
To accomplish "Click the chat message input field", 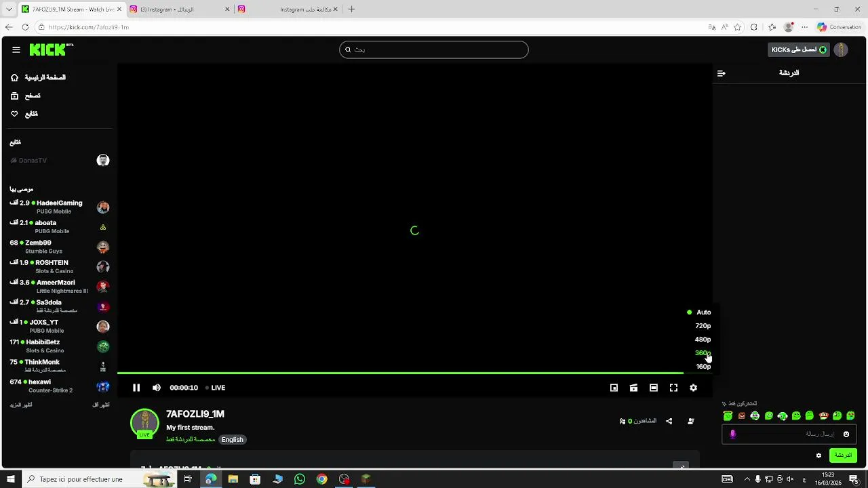I will pyautogui.click(x=789, y=434).
